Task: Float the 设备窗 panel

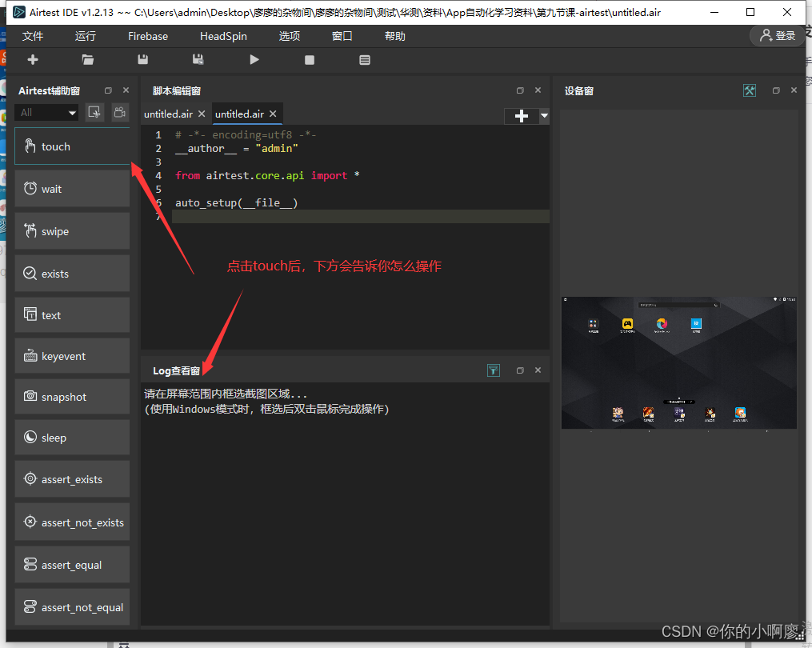Action: 776,90
